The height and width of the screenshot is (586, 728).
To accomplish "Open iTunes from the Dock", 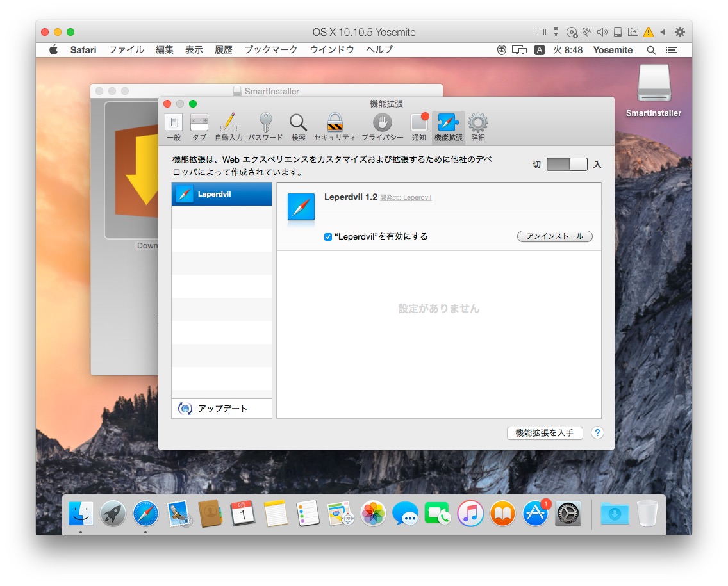I will 470,514.
